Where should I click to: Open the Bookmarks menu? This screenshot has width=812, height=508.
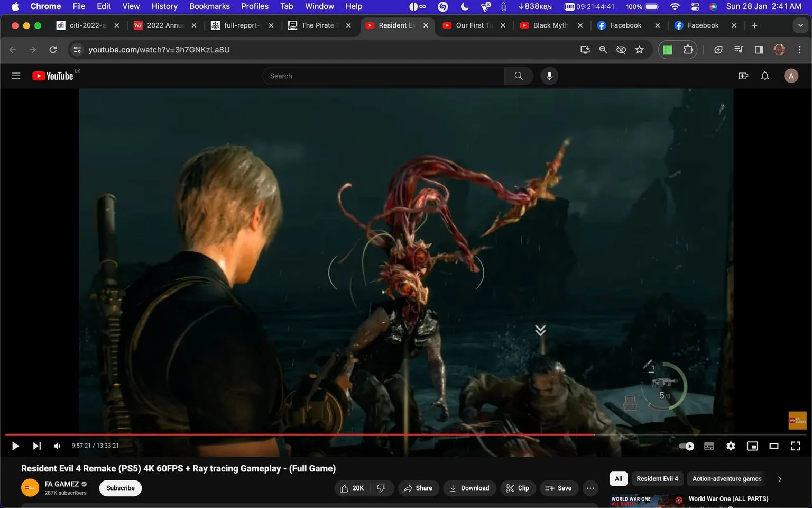coord(209,6)
